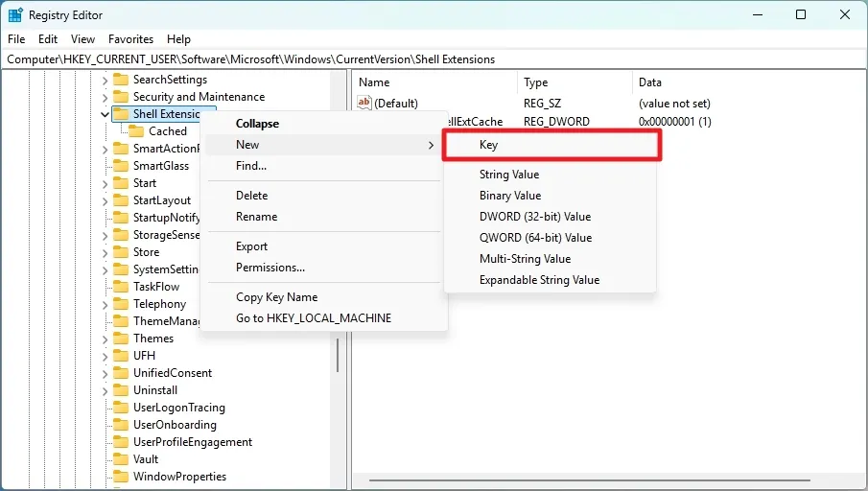Click the UFH folder icon
The height and width of the screenshot is (491, 868).
[x=121, y=356]
